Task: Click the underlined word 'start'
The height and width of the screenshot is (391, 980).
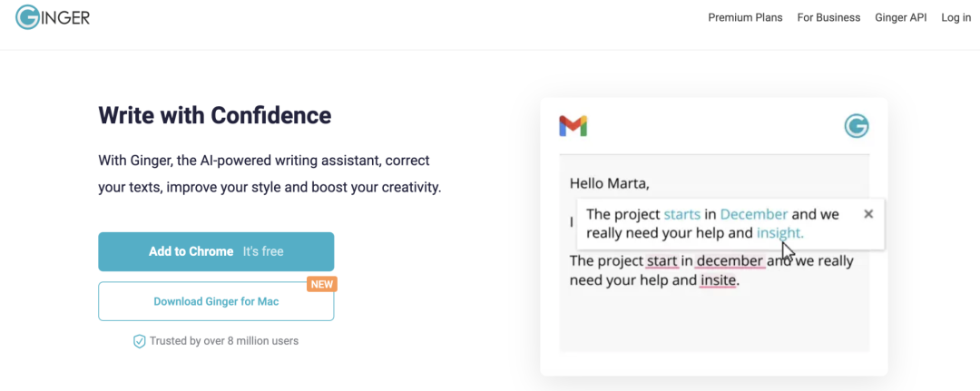Action: click(x=662, y=260)
